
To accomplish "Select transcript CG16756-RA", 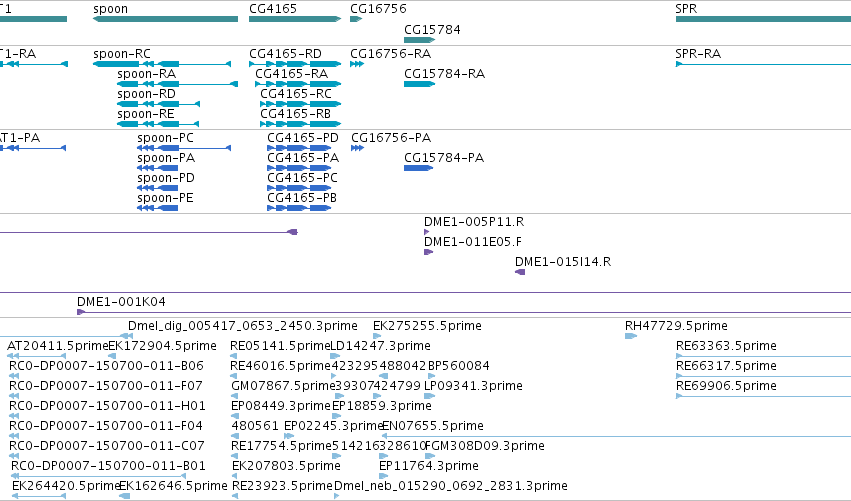I will coord(391,54).
